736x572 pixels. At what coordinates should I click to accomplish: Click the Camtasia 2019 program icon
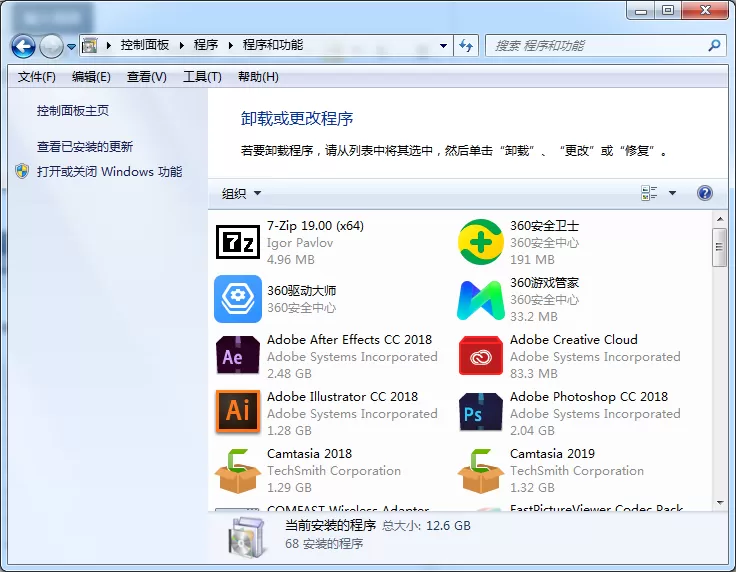pos(481,471)
